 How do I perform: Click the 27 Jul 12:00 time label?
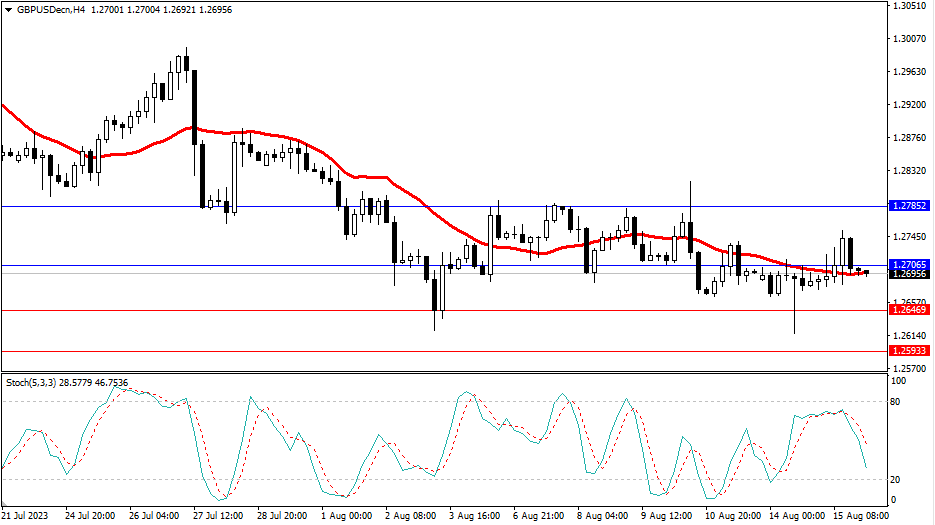coord(220,516)
